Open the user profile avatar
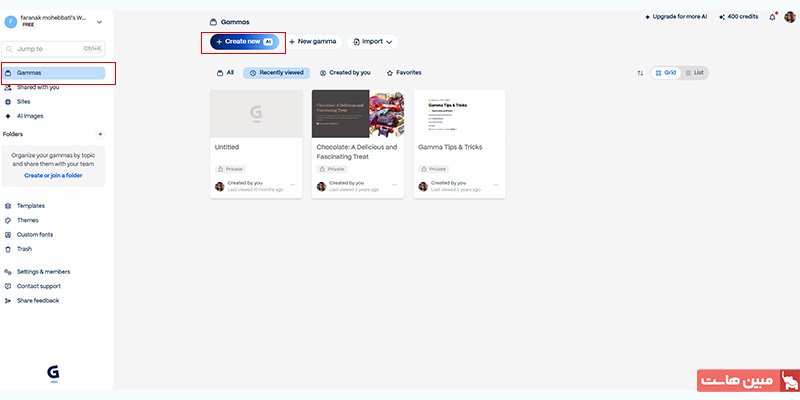 [790, 17]
